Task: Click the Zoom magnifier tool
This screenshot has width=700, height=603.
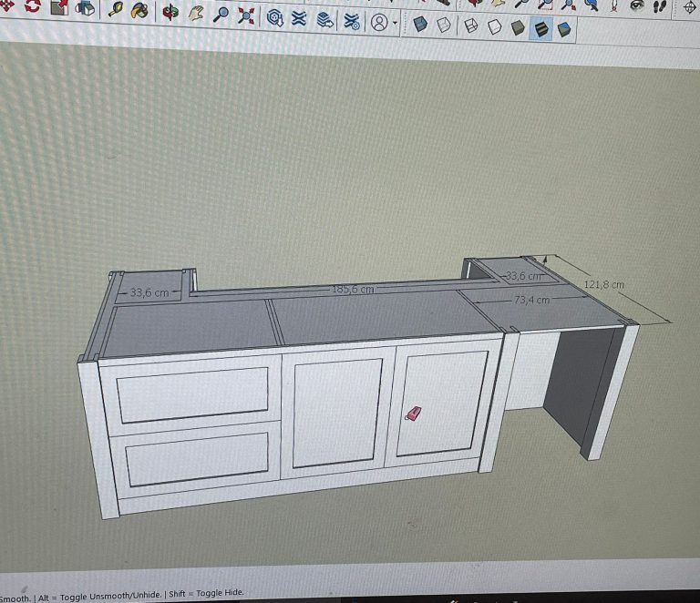Action: [x=221, y=15]
